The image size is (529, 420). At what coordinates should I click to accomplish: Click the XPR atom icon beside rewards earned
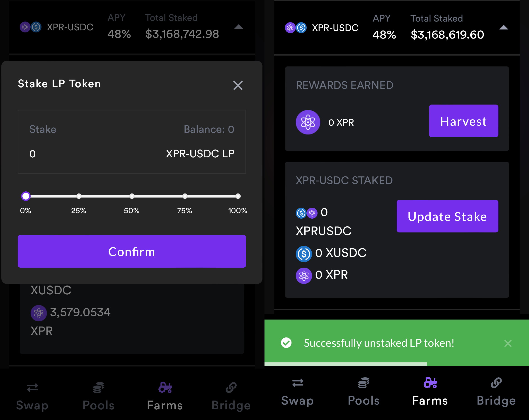point(308,122)
